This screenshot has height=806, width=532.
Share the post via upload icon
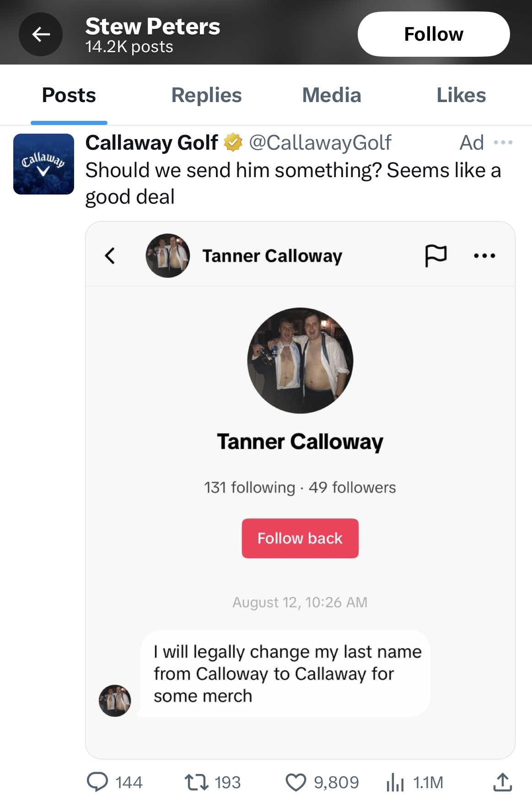502,782
